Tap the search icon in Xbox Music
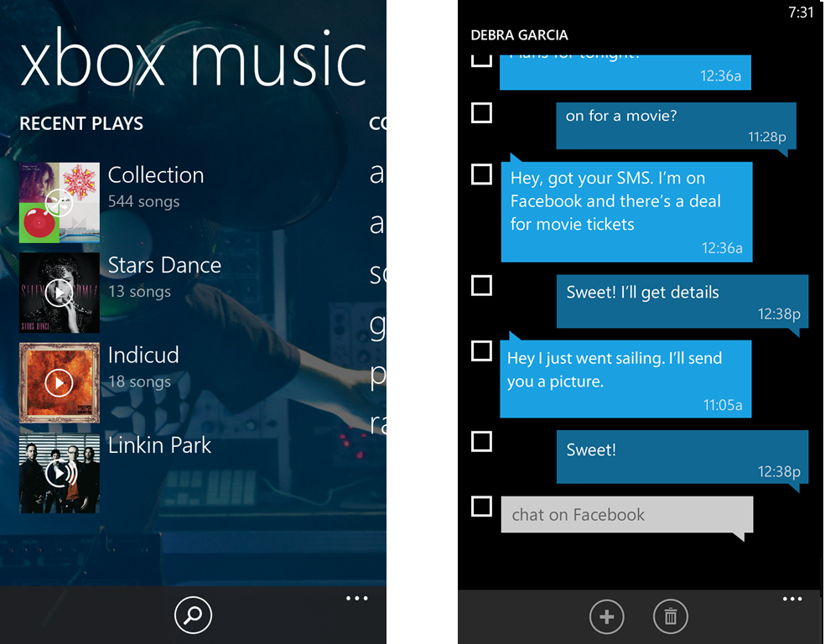825x644 pixels. pyautogui.click(x=193, y=615)
